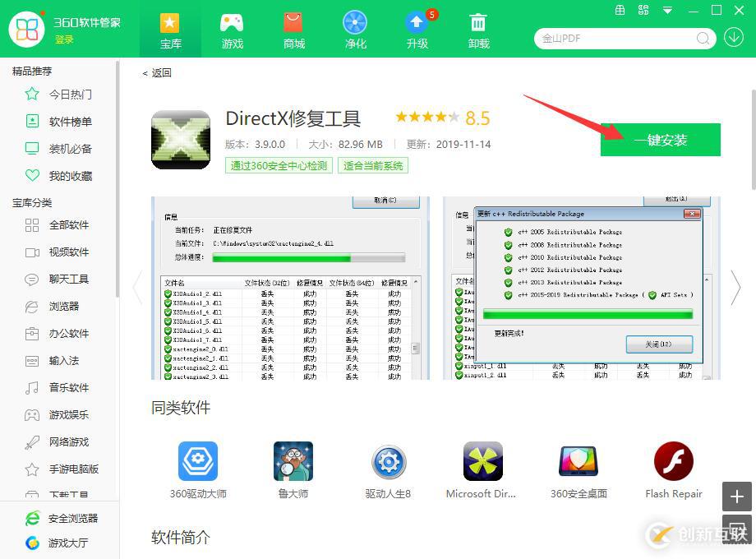Open the grid apps icon in title bar
Viewport: 756px width, 559px height.
pos(643,10)
